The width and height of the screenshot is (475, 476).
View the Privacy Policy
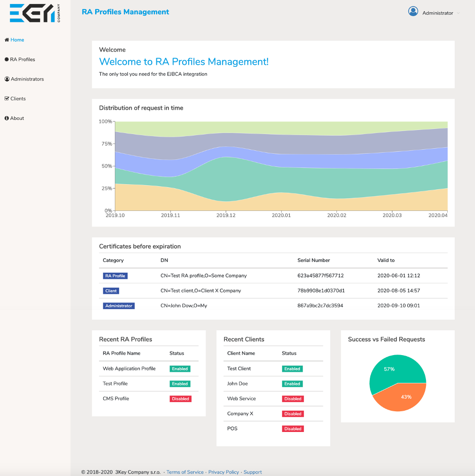click(x=224, y=472)
